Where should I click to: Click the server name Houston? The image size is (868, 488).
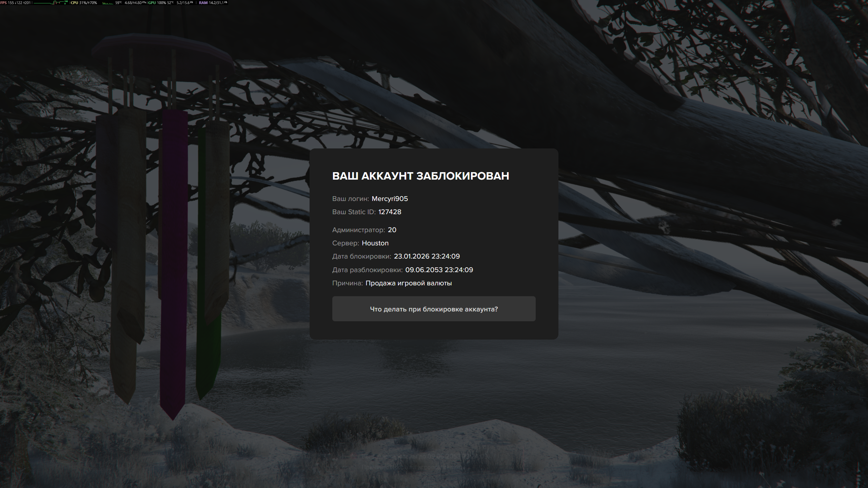[375, 243]
